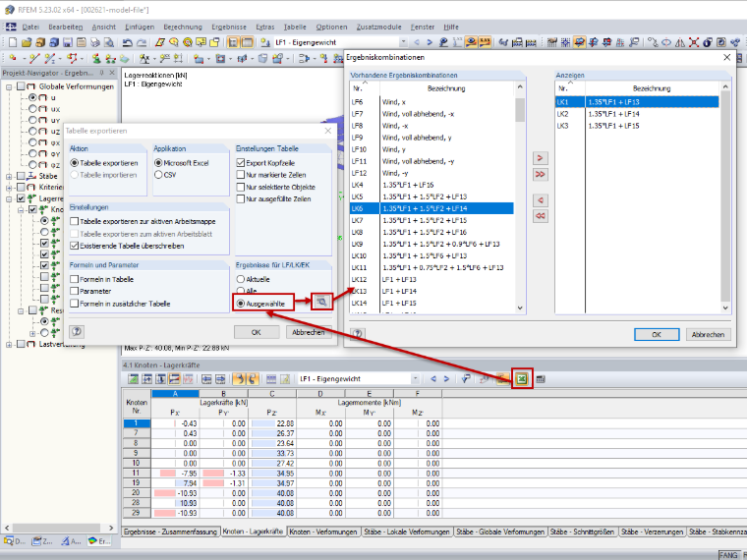Click Abbrechen in Tabelle exportieren dialog
Screen dimensions: 747x560
point(308,332)
